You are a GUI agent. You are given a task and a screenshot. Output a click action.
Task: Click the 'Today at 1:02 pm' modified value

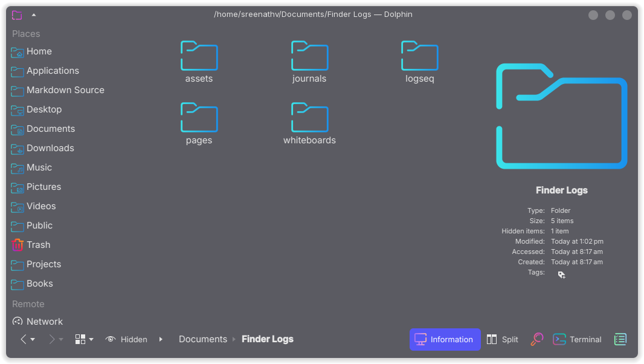coord(577,241)
